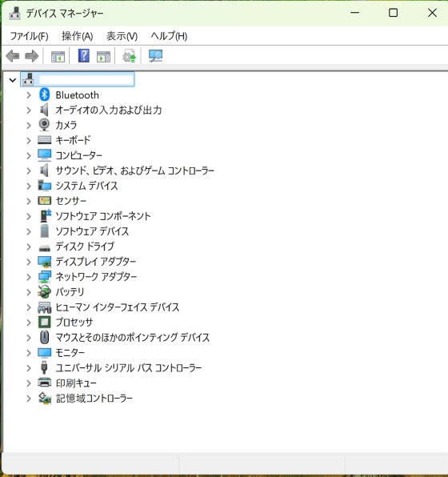Select ユニバーサル シリアル バス コントローラー

pos(129,368)
